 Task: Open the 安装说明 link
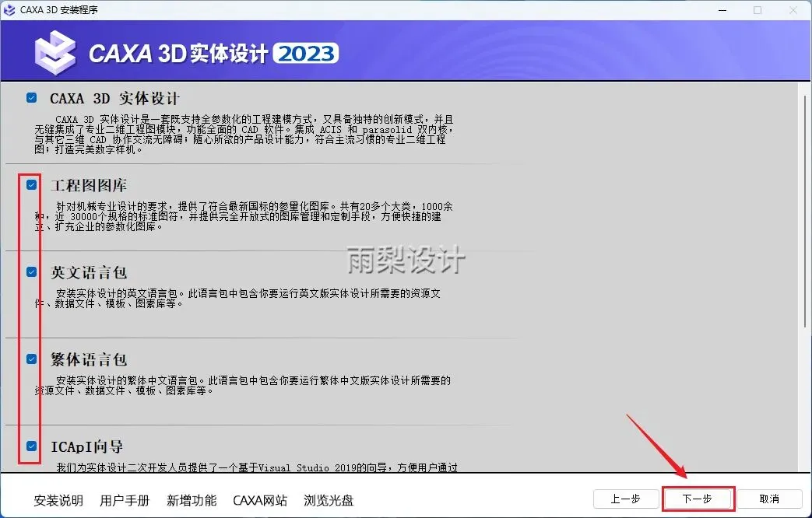(58, 500)
